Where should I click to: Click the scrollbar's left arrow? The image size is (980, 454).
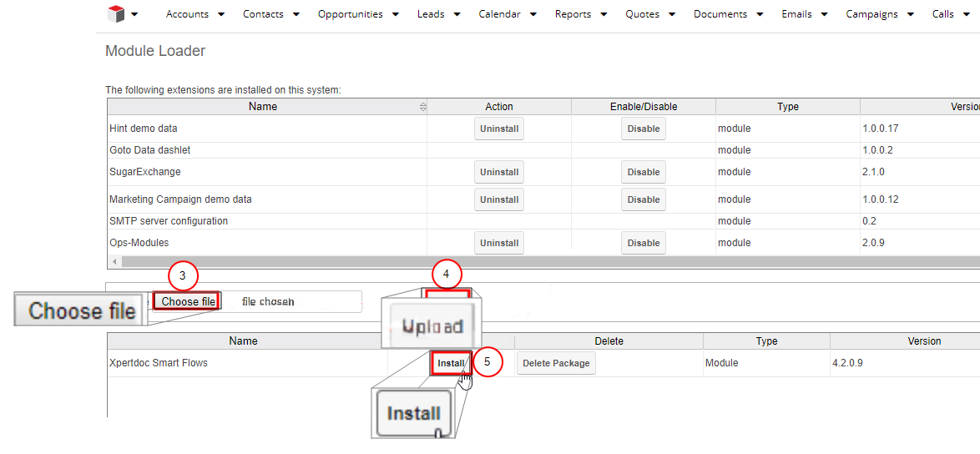[x=114, y=261]
